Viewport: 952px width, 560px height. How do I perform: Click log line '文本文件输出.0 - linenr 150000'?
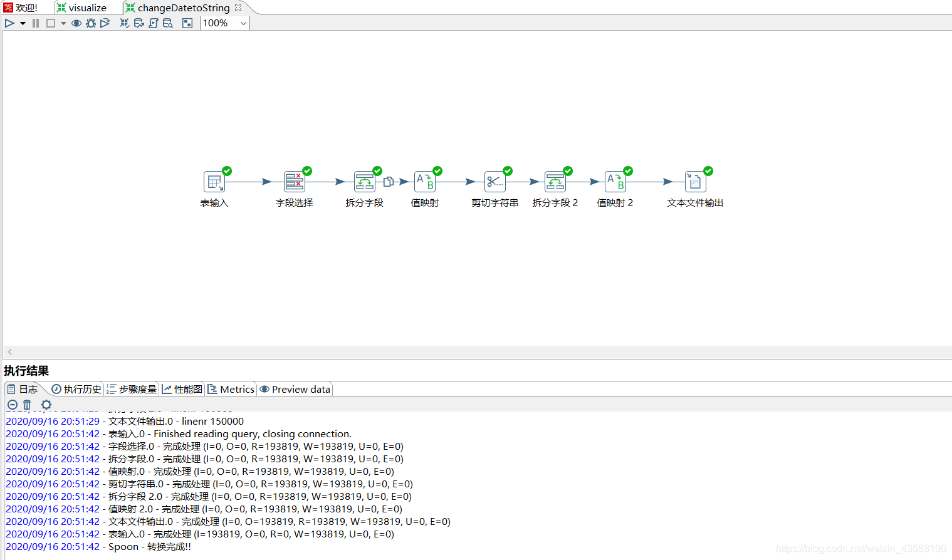point(125,422)
